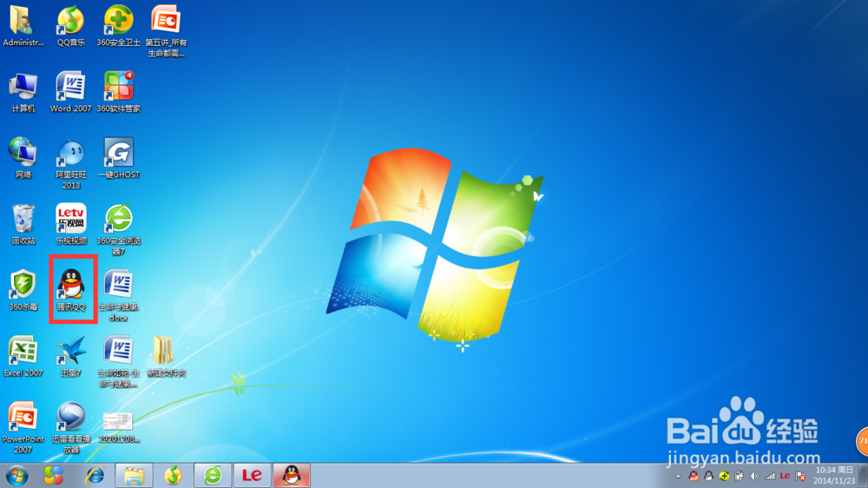Show hidden tray icons arrow
This screenshot has width=868, height=488.
678,477
